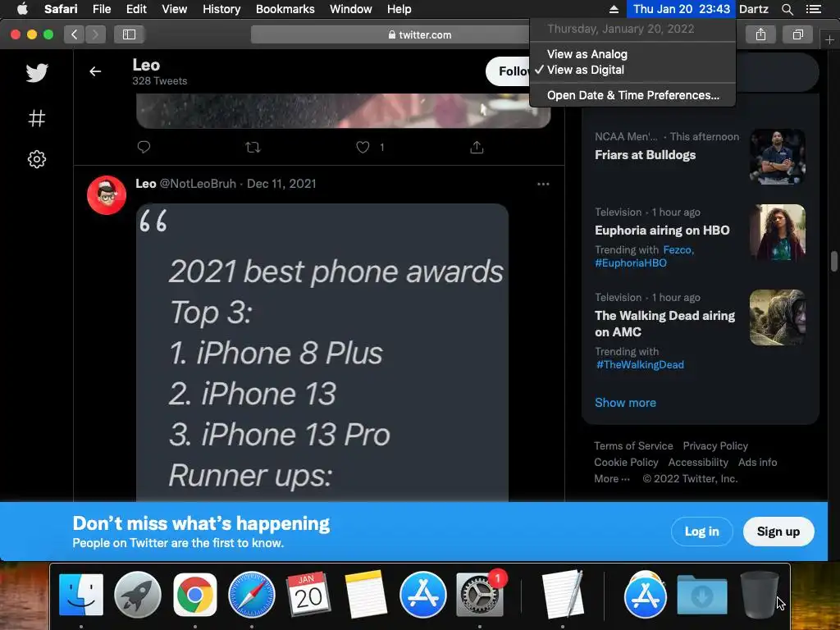
Task: Toggle the Safari sidebar button
Action: coord(129,34)
